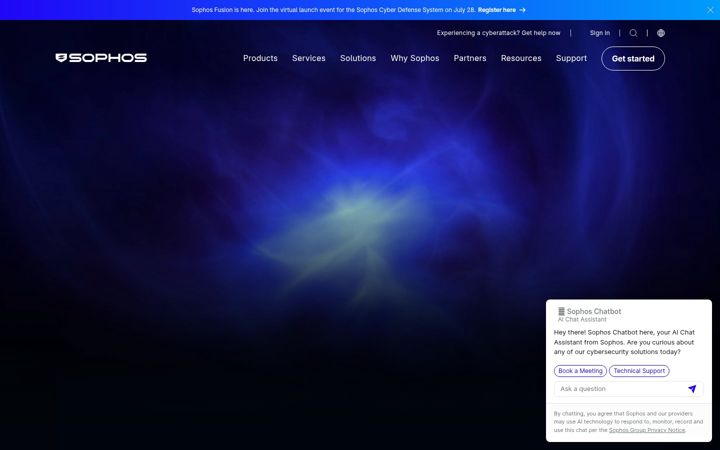Dismiss the top announcement banner
Screen dimensions: 720x450
710,10
